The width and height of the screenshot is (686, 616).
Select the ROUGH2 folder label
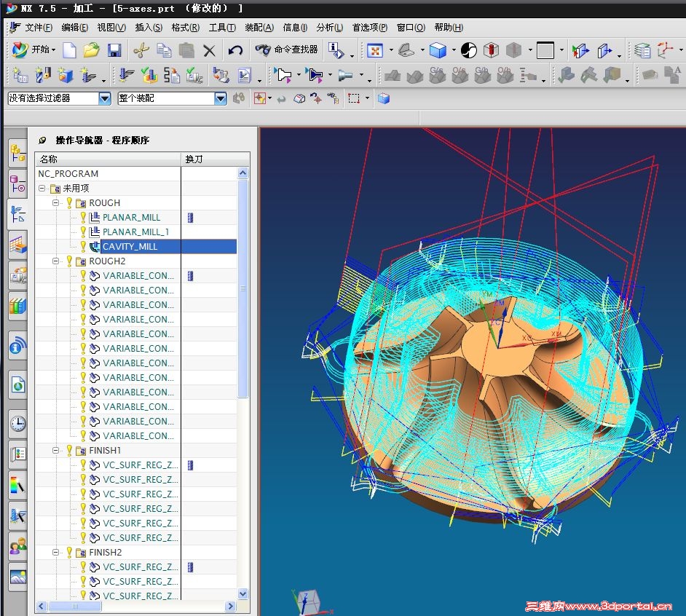click(x=107, y=261)
